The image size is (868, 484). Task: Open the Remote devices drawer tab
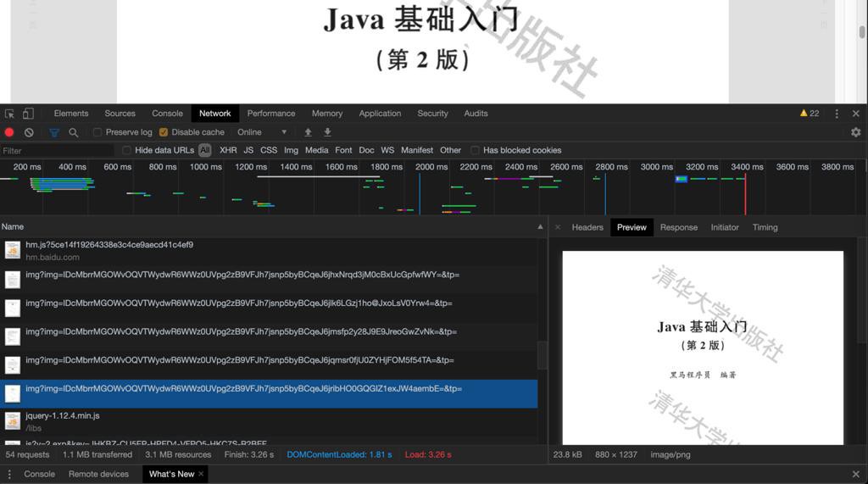click(98, 474)
